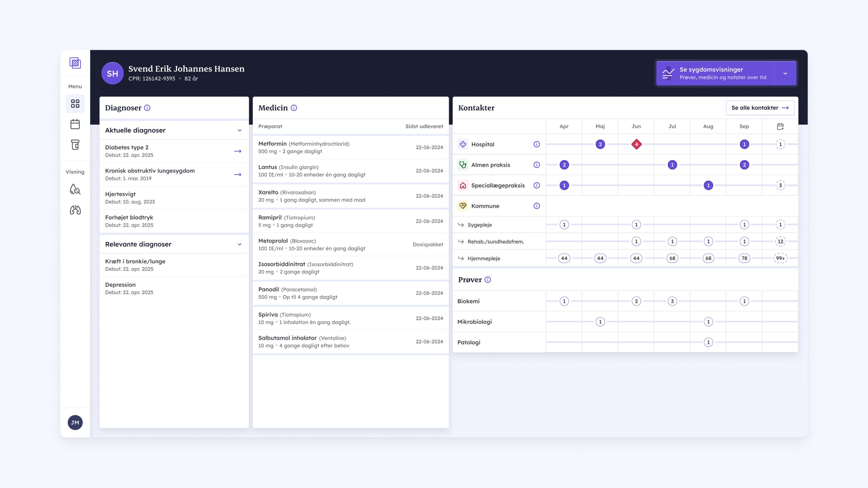Click the info icon beside Hospital
Image resolution: width=868 pixels, height=488 pixels.
(x=536, y=144)
